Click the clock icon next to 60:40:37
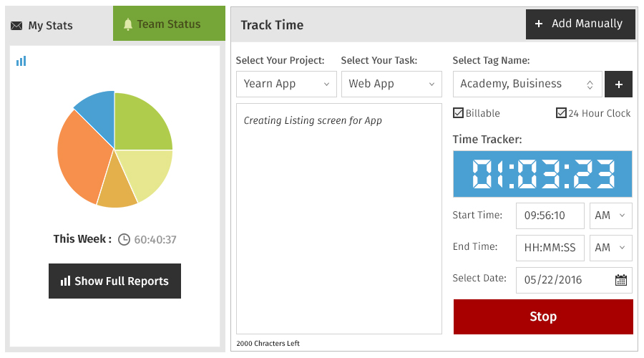 124,240
